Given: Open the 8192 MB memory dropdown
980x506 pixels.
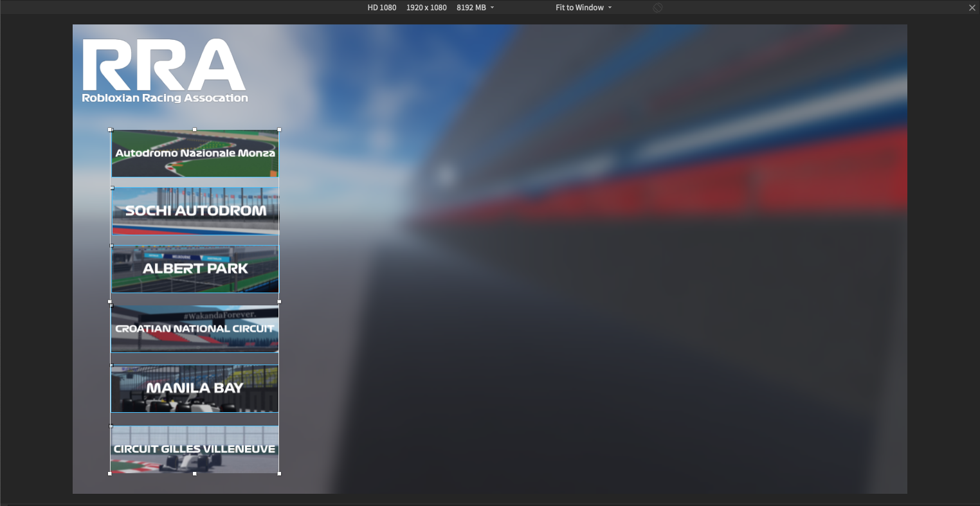Looking at the screenshot, I should pos(475,8).
